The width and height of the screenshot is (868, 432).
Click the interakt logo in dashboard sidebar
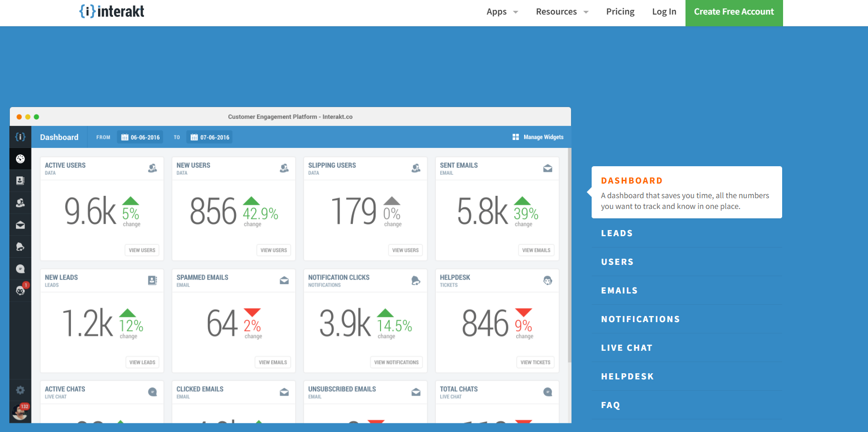(20, 137)
